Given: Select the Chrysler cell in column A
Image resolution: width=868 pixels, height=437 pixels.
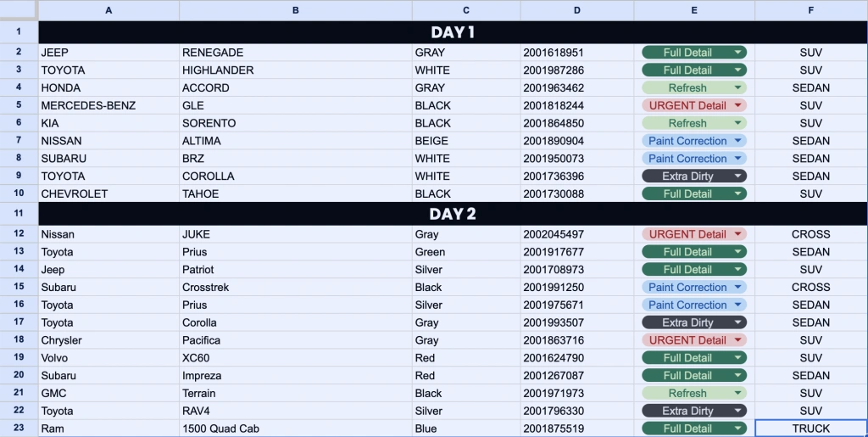Looking at the screenshot, I should (x=108, y=340).
